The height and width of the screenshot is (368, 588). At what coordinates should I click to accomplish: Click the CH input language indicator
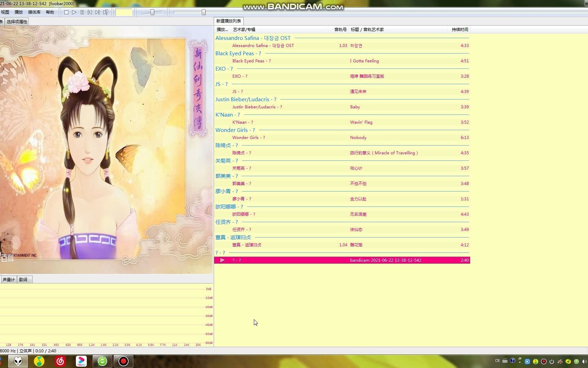tap(497, 361)
